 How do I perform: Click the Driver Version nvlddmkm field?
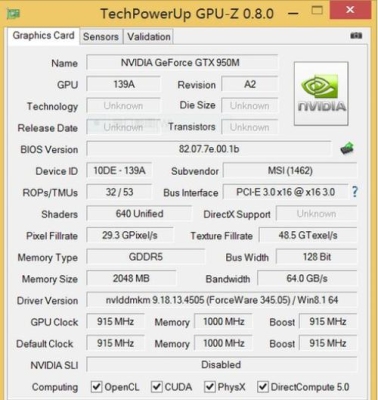pos(222,300)
